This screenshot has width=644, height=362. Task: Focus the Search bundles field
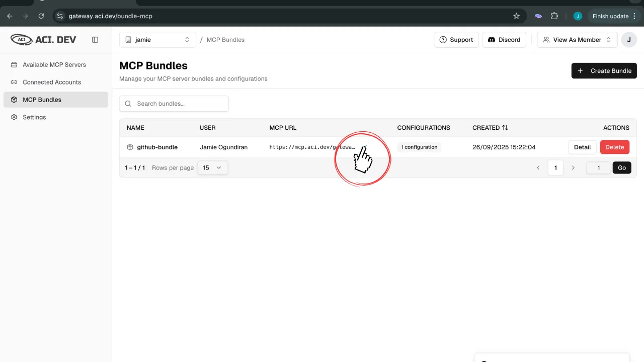(174, 104)
